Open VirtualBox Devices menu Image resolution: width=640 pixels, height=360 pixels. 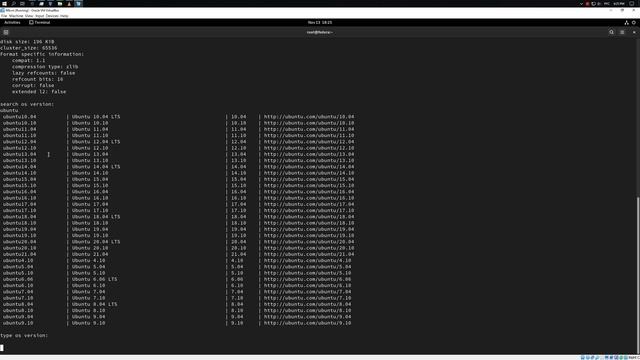pyautogui.click(x=52, y=16)
